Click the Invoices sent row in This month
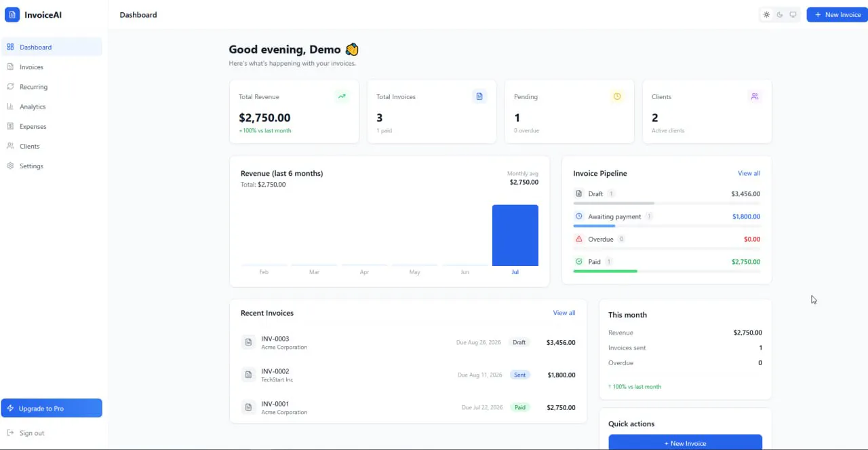The width and height of the screenshot is (868, 450). click(x=685, y=348)
